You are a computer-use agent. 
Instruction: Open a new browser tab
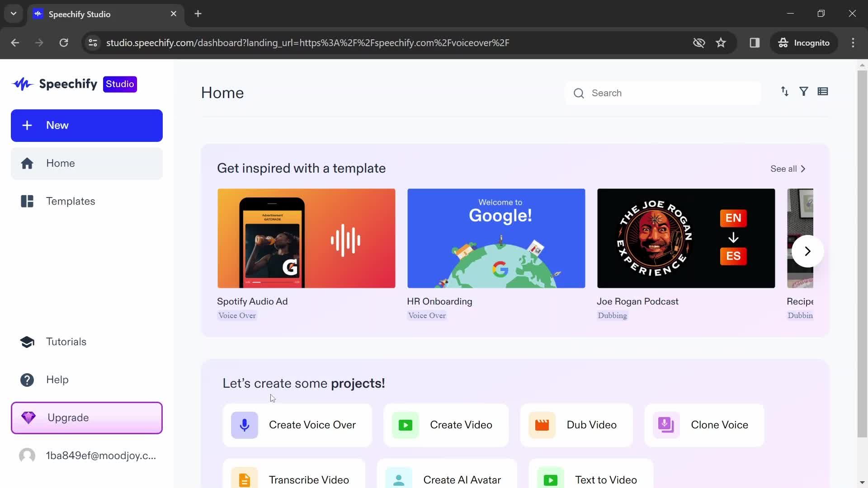tap(198, 14)
